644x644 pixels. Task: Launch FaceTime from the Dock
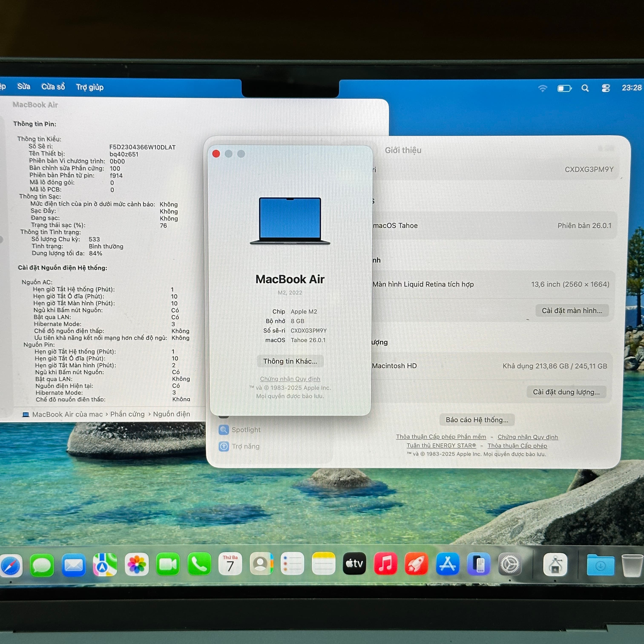168,564
